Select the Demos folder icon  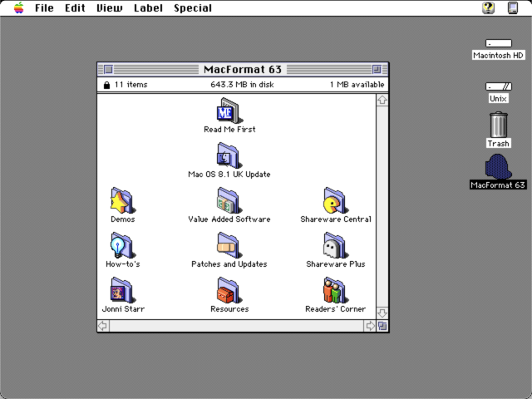click(123, 200)
